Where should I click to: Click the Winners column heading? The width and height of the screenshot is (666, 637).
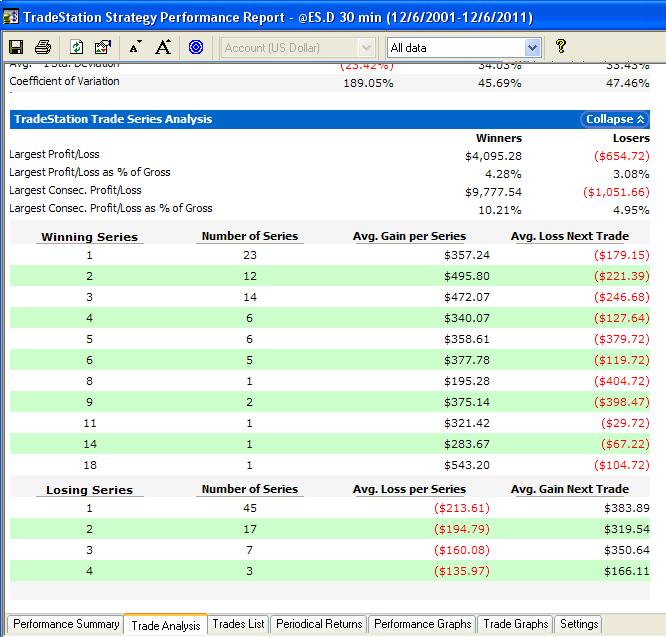(x=499, y=138)
